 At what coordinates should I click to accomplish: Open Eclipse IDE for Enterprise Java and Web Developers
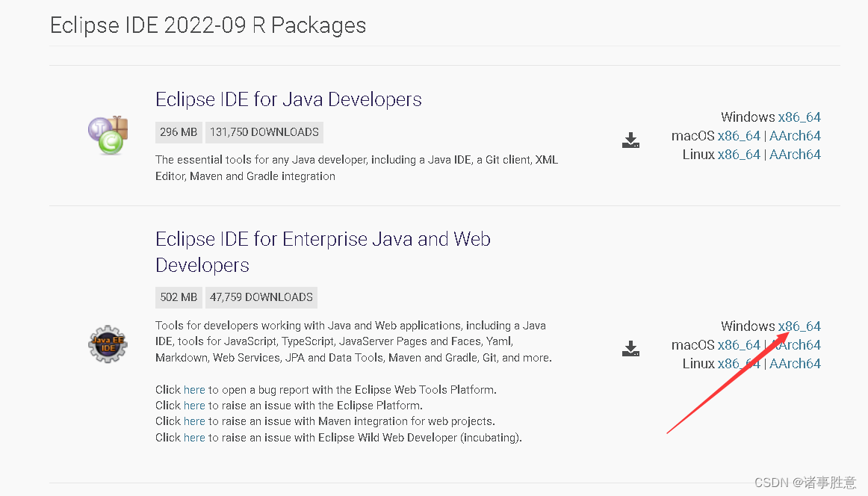[x=323, y=252]
